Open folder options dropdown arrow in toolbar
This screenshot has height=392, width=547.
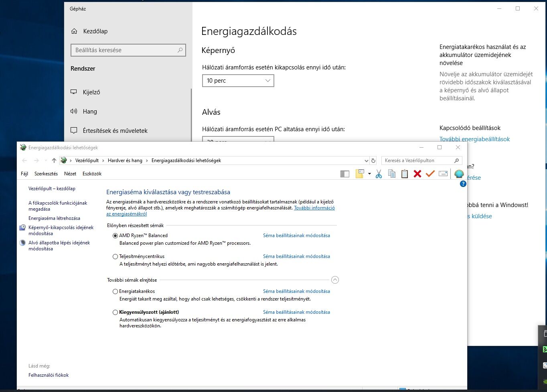369,174
